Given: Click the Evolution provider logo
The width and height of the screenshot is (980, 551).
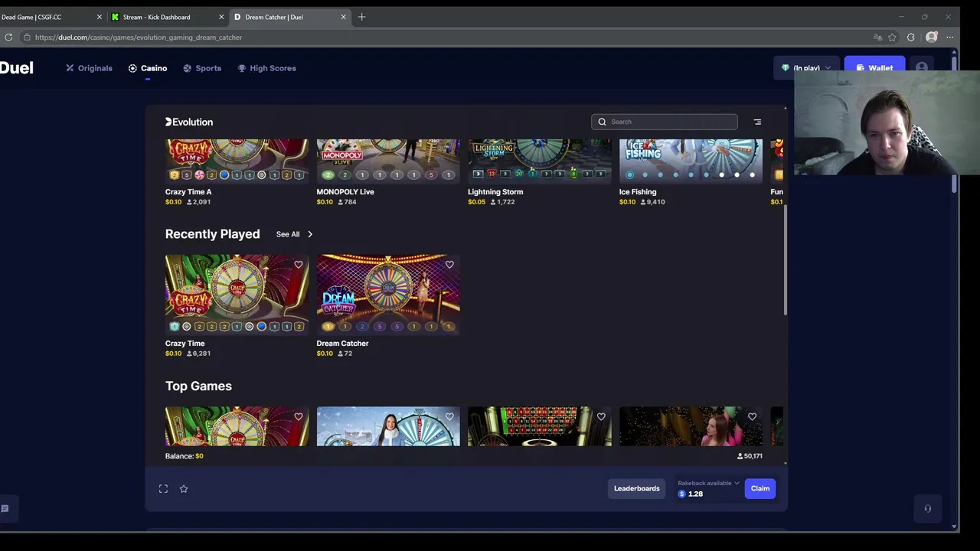Looking at the screenshot, I should 189,122.
